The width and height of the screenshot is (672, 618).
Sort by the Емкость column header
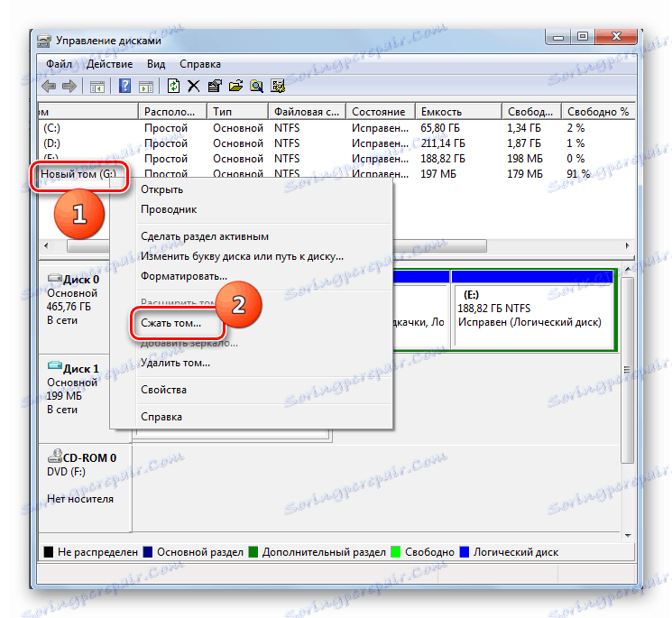click(458, 112)
